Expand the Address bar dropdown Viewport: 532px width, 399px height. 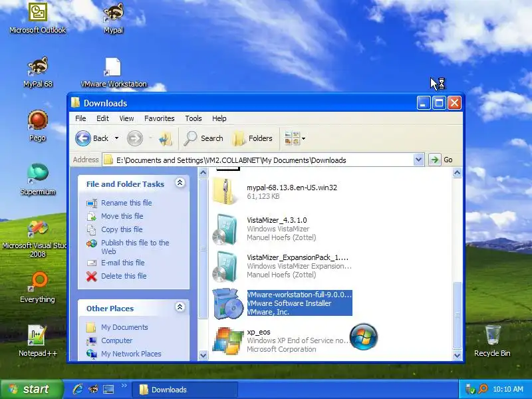(x=419, y=160)
